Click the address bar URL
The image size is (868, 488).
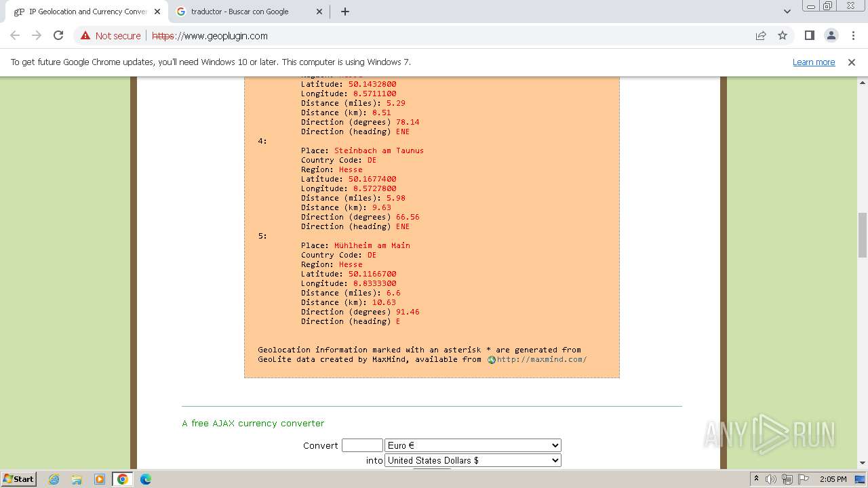tap(210, 36)
